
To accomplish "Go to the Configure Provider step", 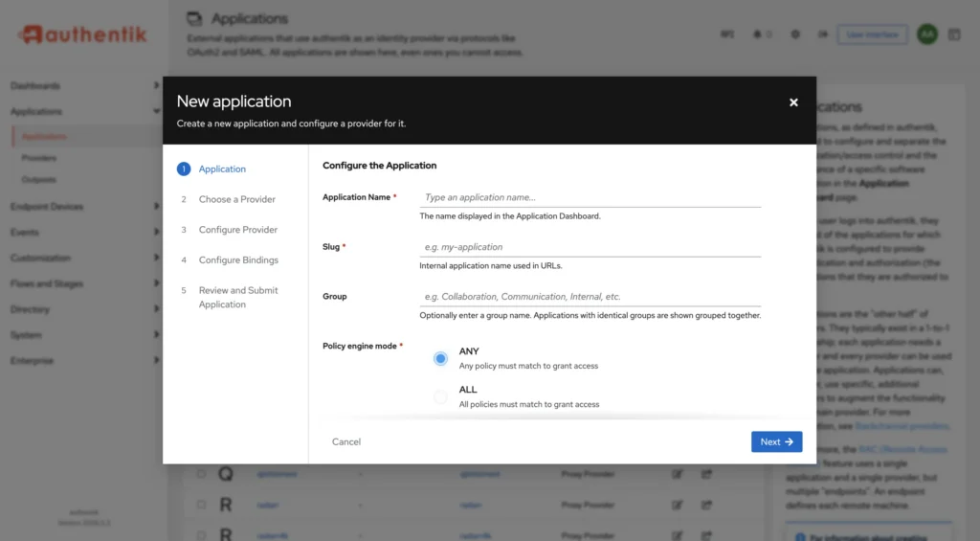I will pos(238,230).
